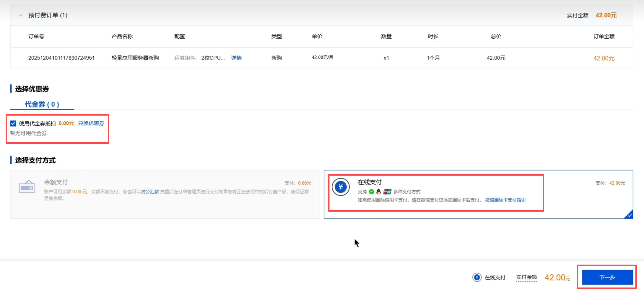Screen dimensions: 644x292
Task: Click the yen icon in the bottom bar
Action: tap(477, 277)
